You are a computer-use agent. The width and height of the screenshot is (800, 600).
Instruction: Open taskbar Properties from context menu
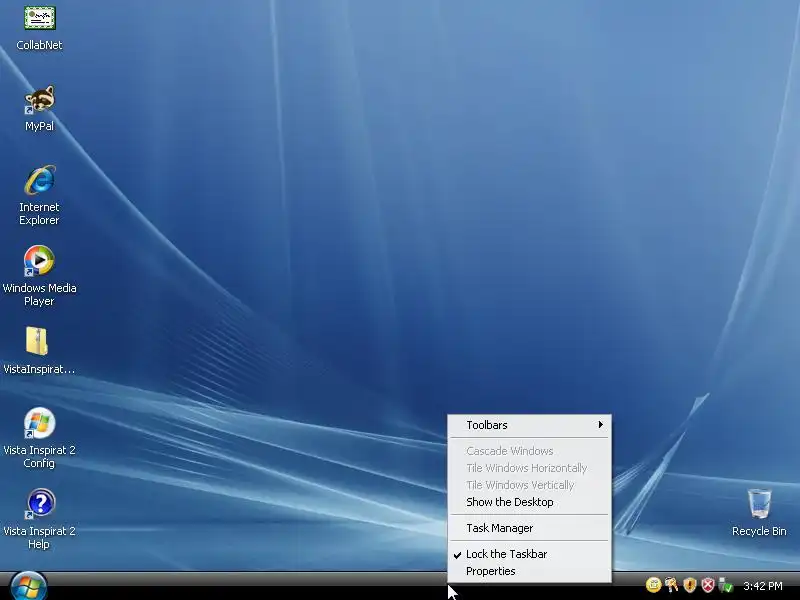click(x=530, y=571)
